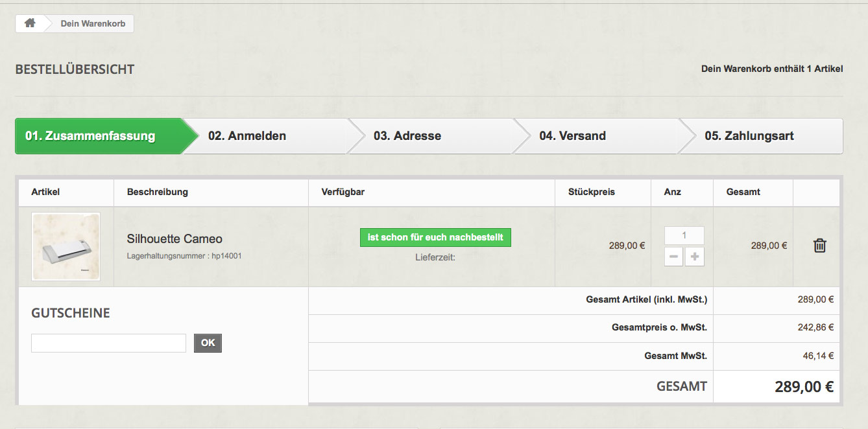Click the large GESAMT total 289,00 €
868x429 pixels.
(x=804, y=387)
